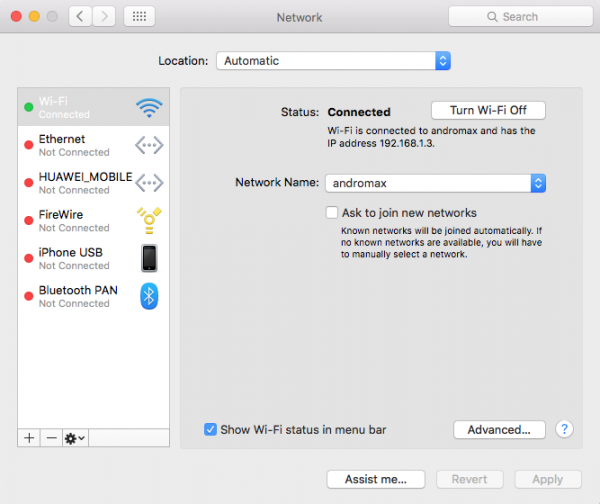
Task: Click the yellow FireWire icon
Action: pyautogui.click(x=149, y=220)
